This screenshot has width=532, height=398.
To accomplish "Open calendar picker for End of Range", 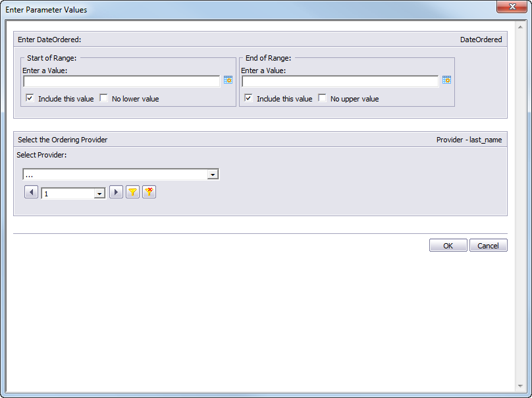I will click(446, 80).
